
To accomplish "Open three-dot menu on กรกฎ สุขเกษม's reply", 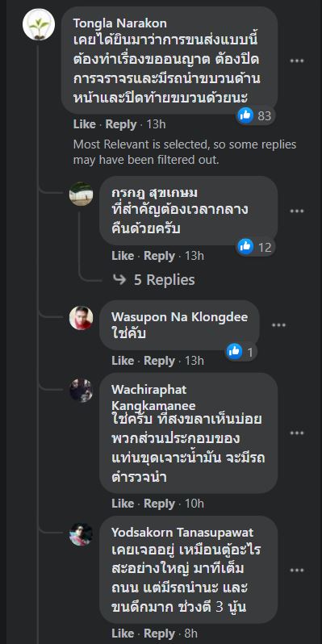I will pos(296,211).
